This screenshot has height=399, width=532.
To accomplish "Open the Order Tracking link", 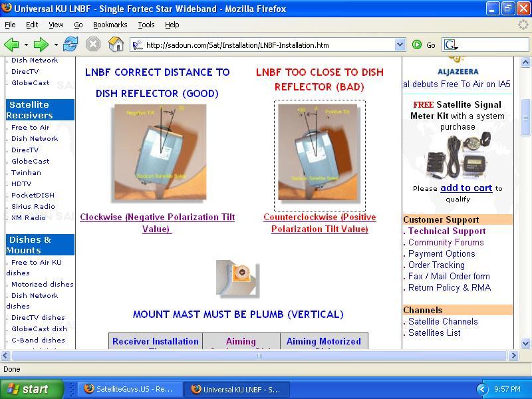I will (x=436, y=265).
